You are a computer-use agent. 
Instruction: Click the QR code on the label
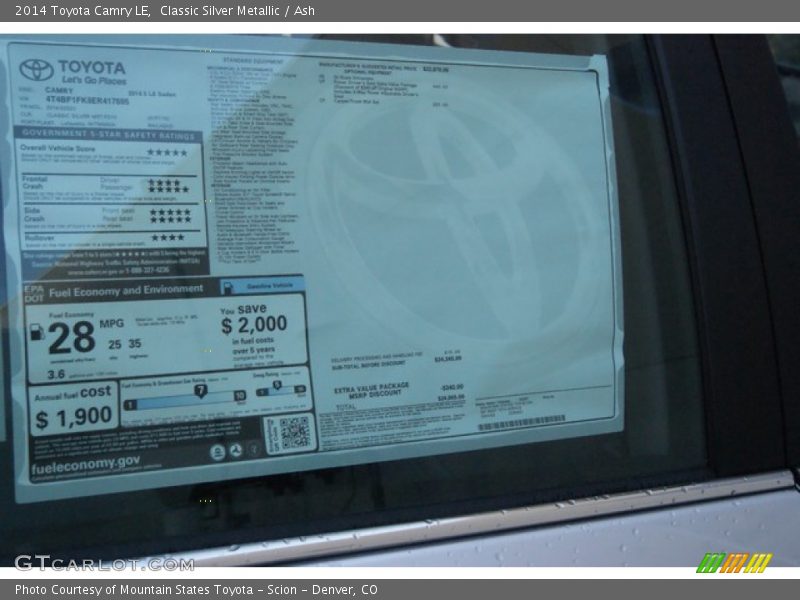click(x=294, y=433)
